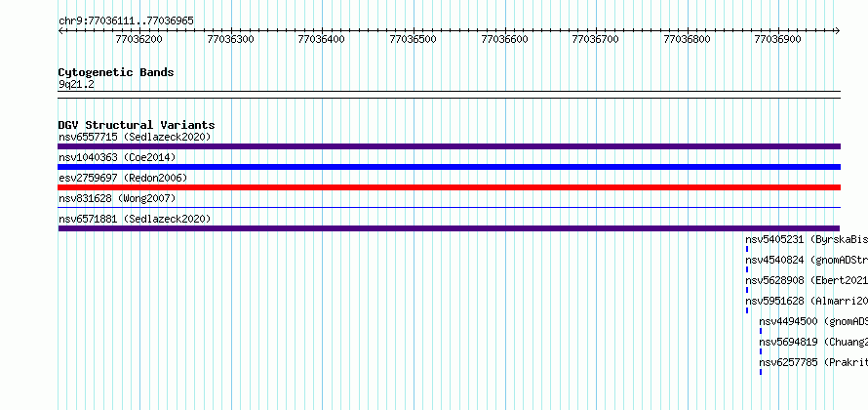Open variant nsv5628908 (Ebert2021) label
This screenshot has height=410, width=868.
807,280
